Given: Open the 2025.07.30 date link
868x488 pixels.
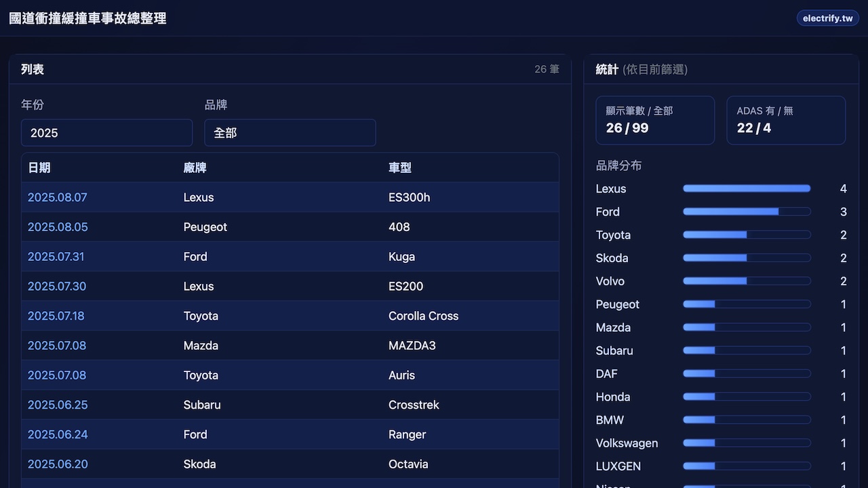Looking at the screenshot, I should tap(57, 287).
